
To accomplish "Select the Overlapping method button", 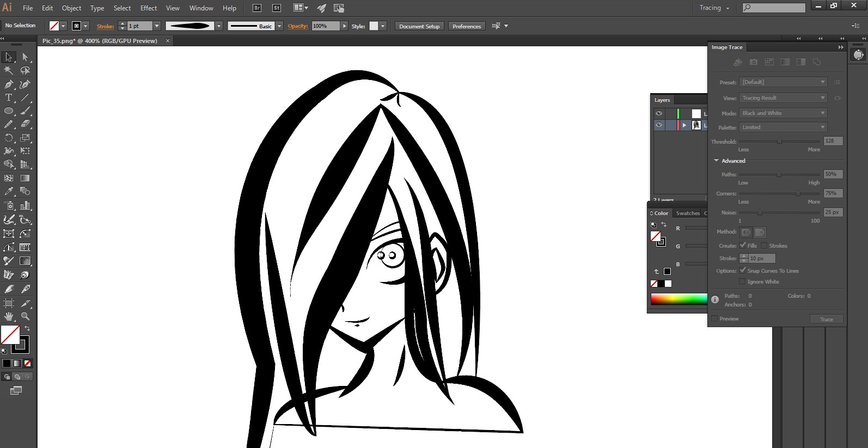I will tap(760, 232).
